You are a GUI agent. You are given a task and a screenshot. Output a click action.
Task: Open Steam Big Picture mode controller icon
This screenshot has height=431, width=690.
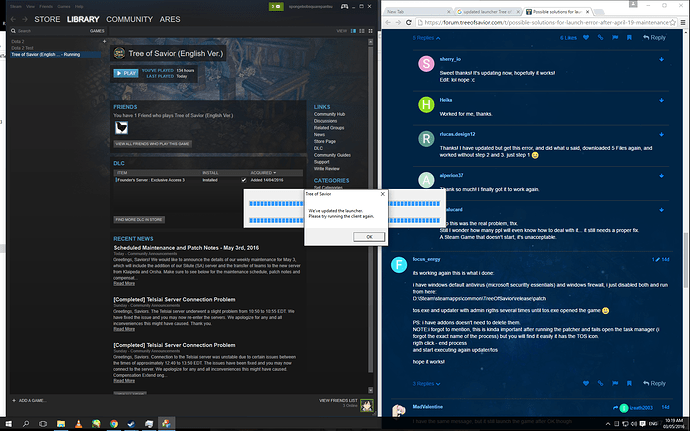(343, 5)
